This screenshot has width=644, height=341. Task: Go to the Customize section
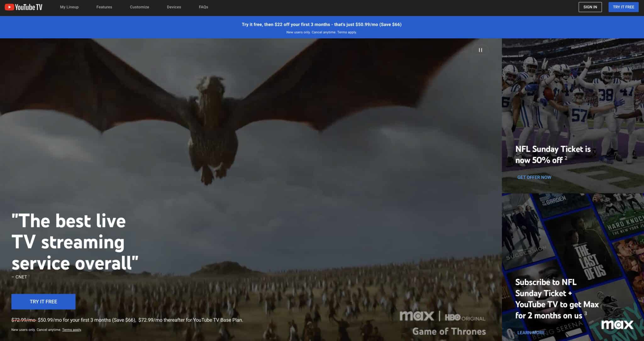click(x=139, y=7)
